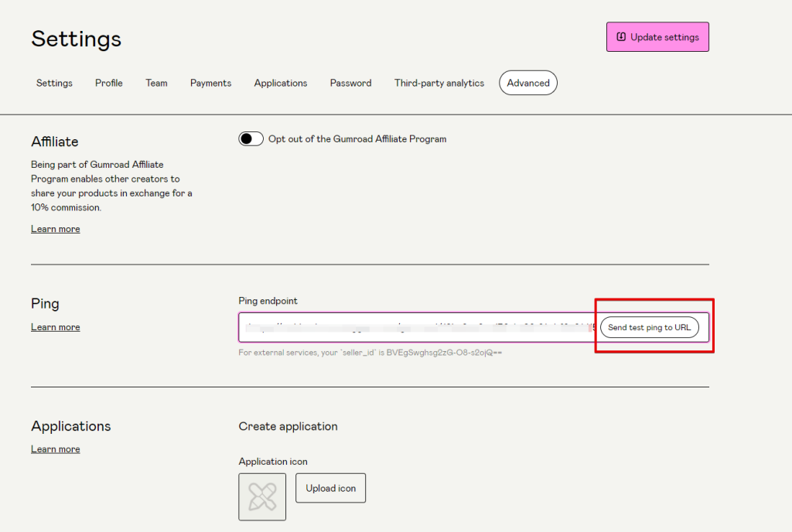Open the Payments tab
The width and height of the screenshot is (792, 532).
pyautogui.click(x=210, y=83)
